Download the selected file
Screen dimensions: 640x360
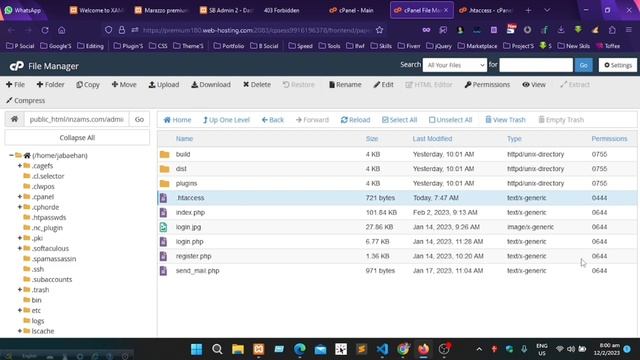tap(211, 84)
